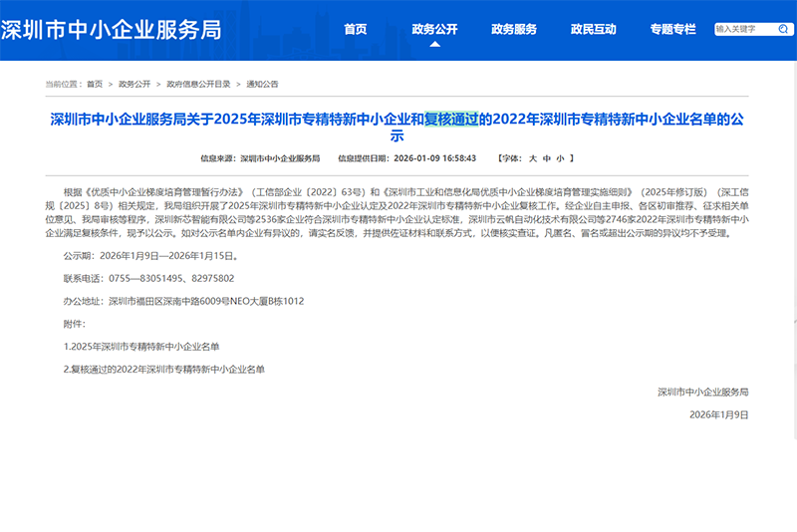Screen dimensions: 797x532
Task: Open attachment 1: 2025年深圳市专精特新中小企业名单
Action: click(x=141, y=346)
